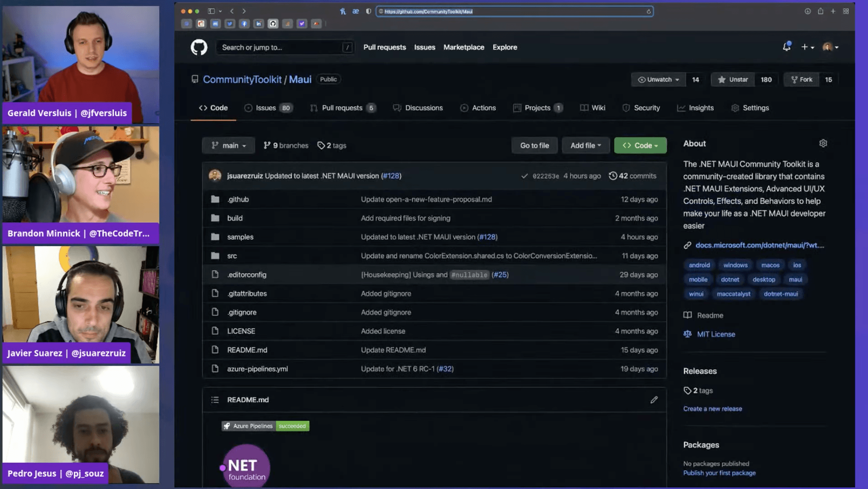Screen dimensions: 868x489
Task: Click the privacy shield icon
Action: (x=368, y=11)
